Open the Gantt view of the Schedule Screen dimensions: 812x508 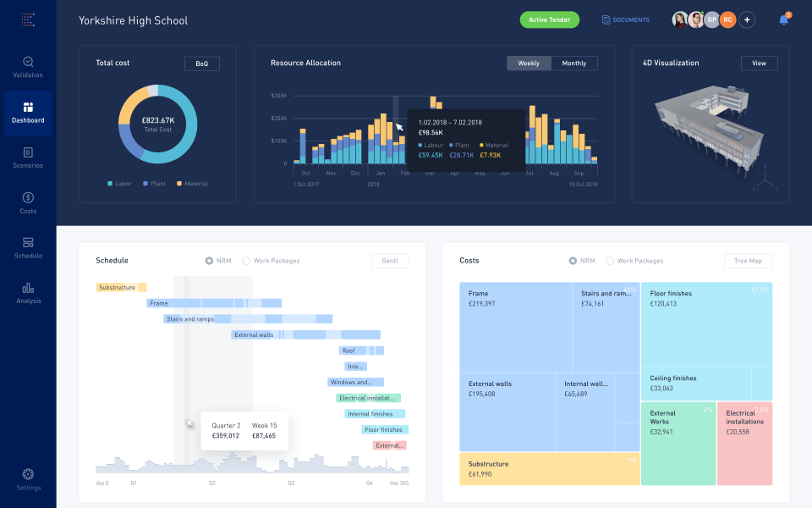click(389, 261)
